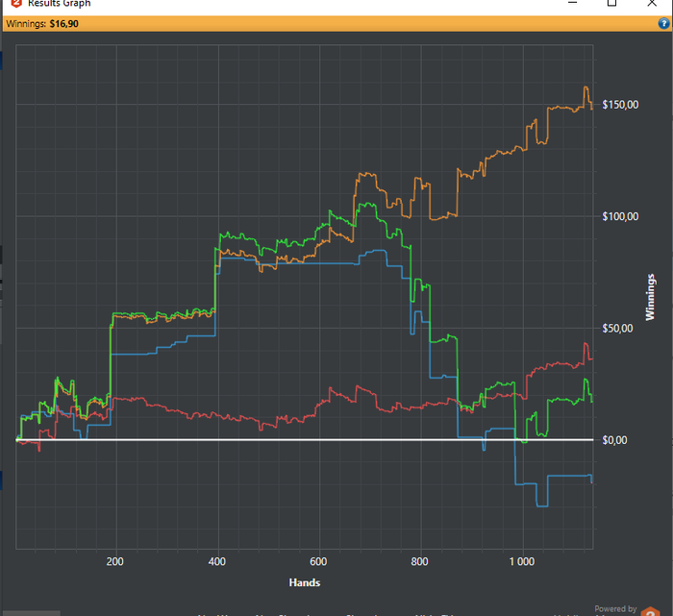Viewport: 673px width, 616px height.
Task: Click the 400 hands x-axis label
Action: click(216, 561)
